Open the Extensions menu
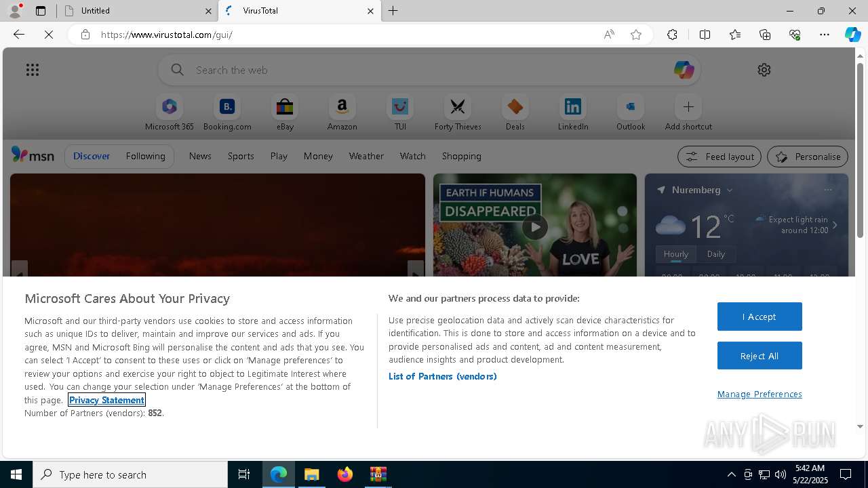868x488 pixels. point(672,35)
